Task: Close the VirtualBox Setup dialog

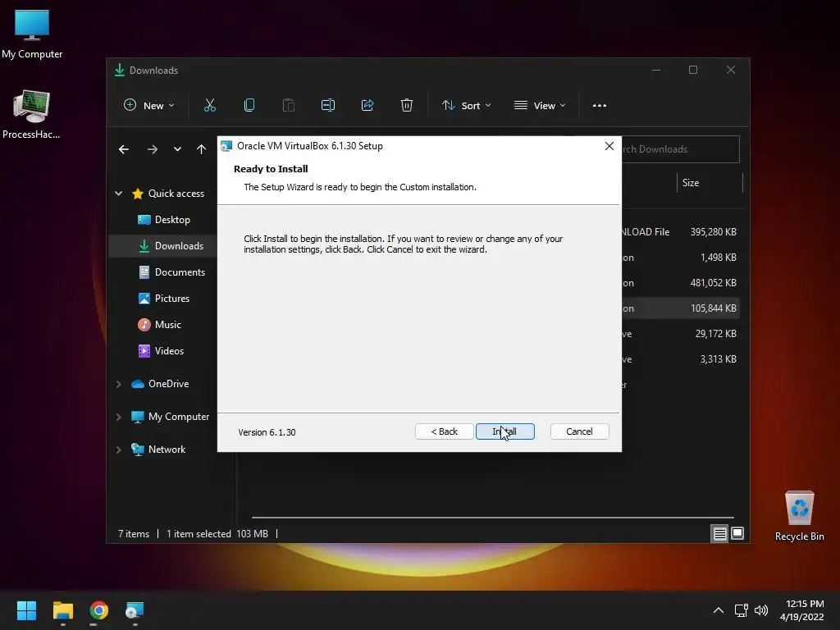Action: coord(609,146)
